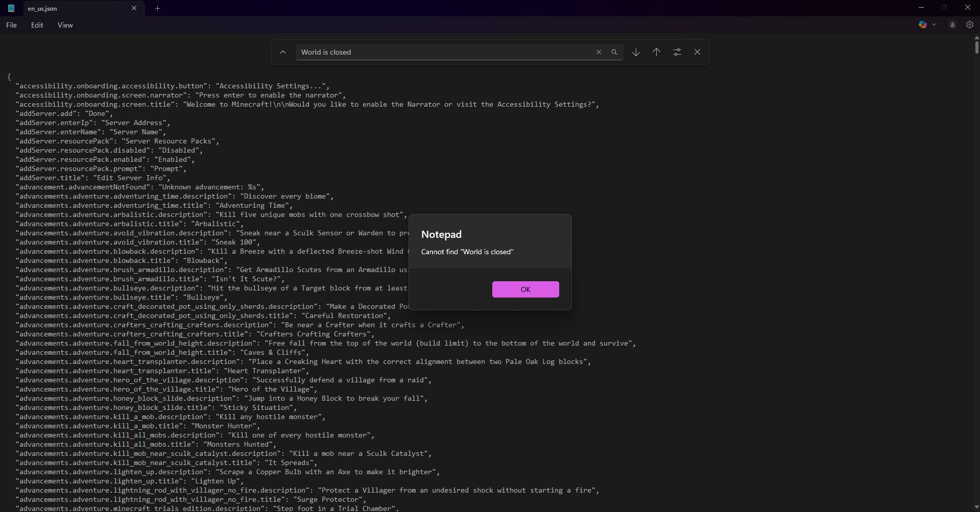980x512 pixels.
Task: Select the en_us.json tab
Action: 71,9
